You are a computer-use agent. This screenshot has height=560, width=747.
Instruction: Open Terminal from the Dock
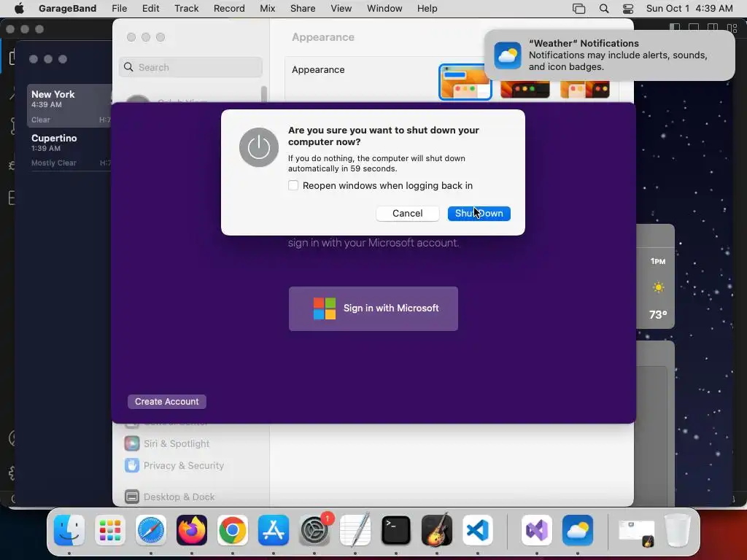(396, 530)
